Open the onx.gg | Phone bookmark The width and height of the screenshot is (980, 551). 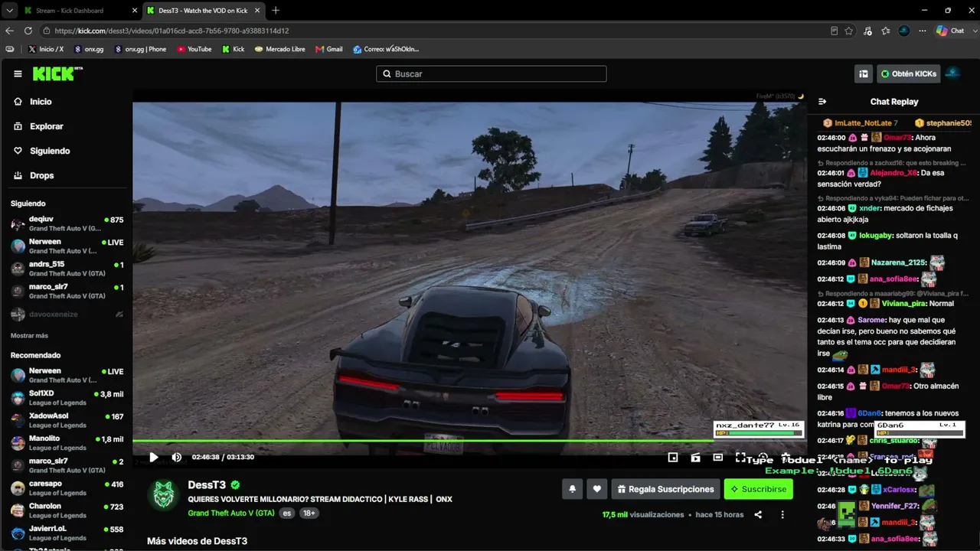point(140,49)
